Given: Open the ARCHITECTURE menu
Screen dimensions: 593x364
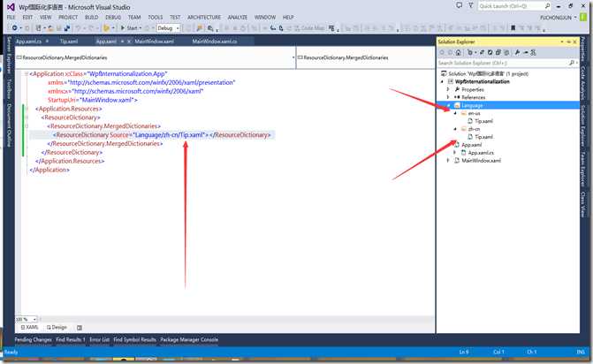Looking at the screenshot, I should click(x=204, y=18).
